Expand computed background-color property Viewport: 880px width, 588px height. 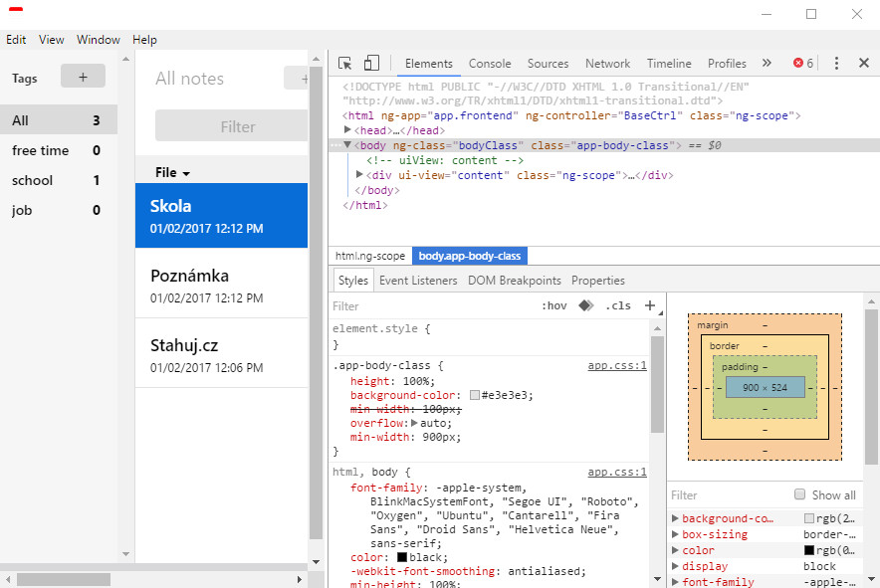pyautogui.click(x=675, y=518)
